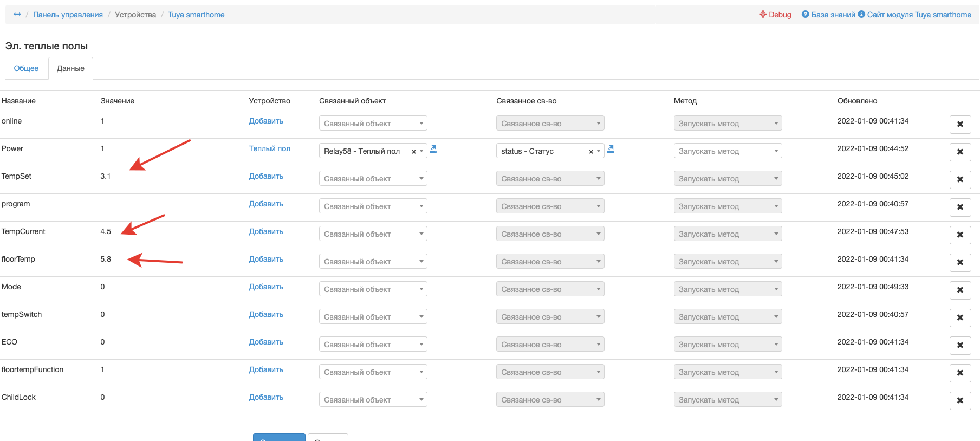This screenshot has height=441, width=980.
Task: Open Debug link with bug icon
Action: (775, 15)
